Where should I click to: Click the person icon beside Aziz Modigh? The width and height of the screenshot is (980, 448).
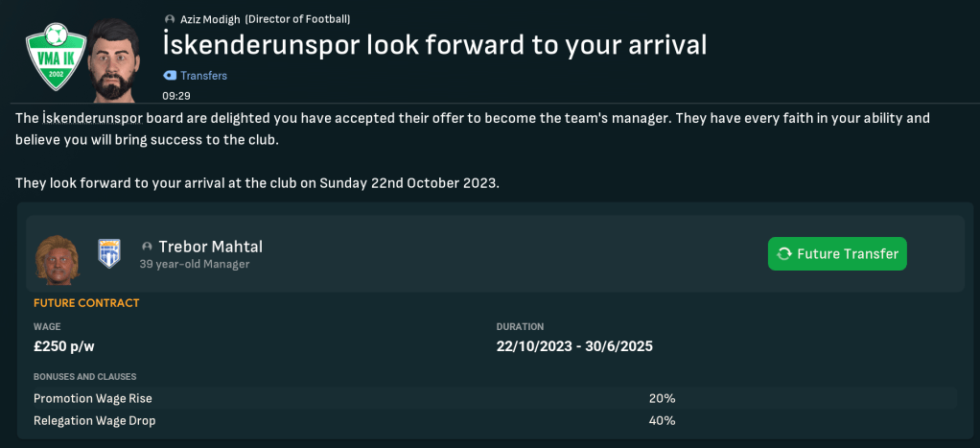[171, 19]
